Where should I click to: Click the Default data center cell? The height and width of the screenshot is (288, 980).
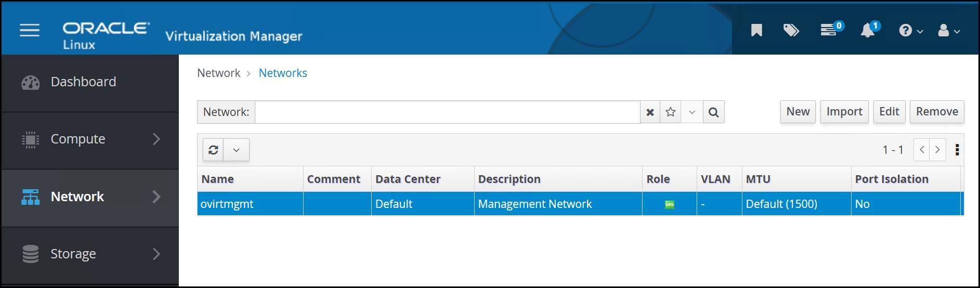(423, 204)
